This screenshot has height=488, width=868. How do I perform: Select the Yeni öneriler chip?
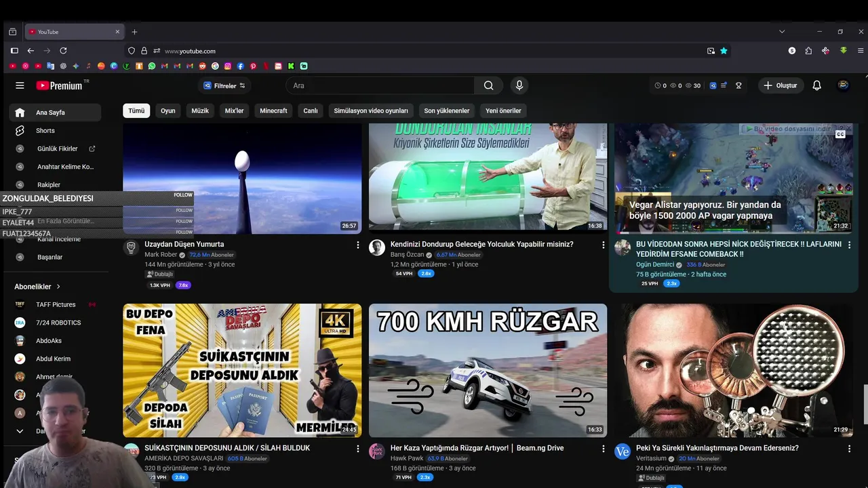(503, 110)
